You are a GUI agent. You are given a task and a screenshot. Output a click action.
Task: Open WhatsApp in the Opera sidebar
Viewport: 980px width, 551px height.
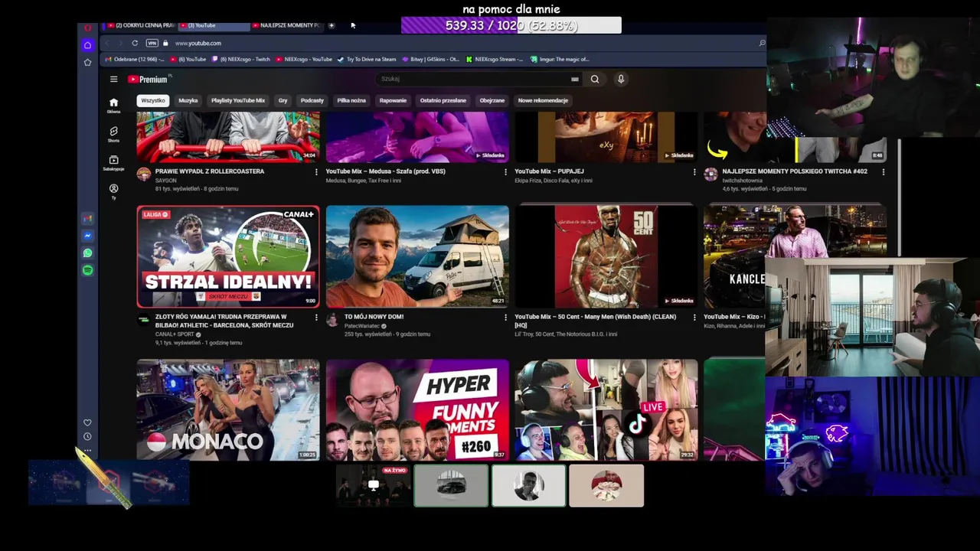pos(88,253)
